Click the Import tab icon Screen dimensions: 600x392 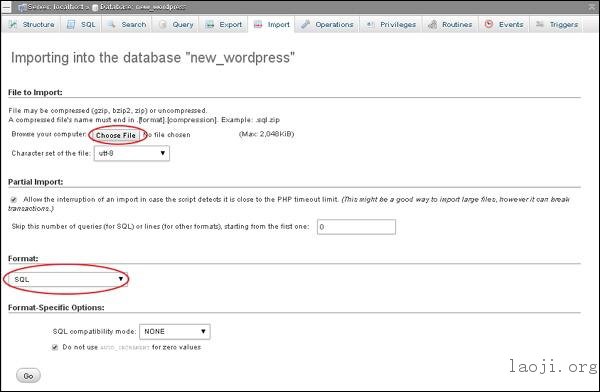[x=258, y=24]
